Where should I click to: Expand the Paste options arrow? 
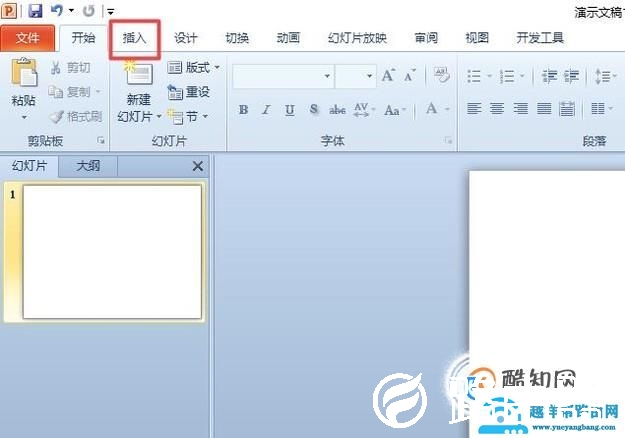[x=24, y=117]
